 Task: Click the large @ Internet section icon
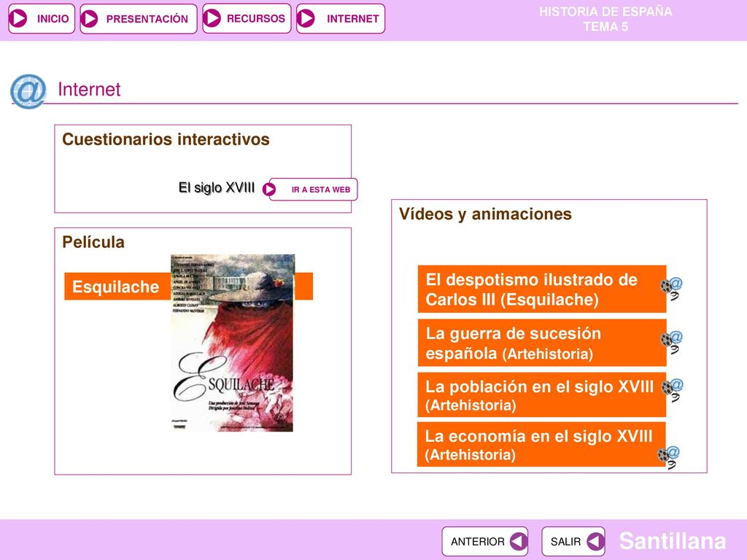28,90
